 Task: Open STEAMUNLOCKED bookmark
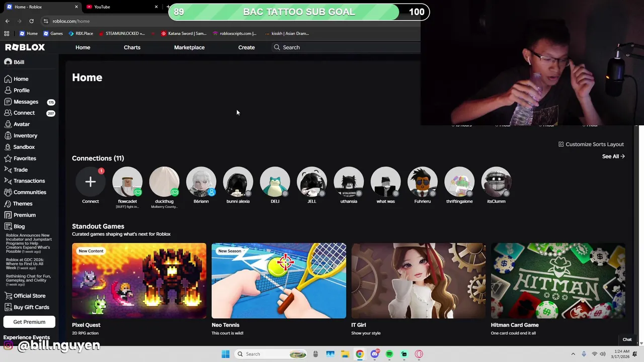(x=122, y=34)
